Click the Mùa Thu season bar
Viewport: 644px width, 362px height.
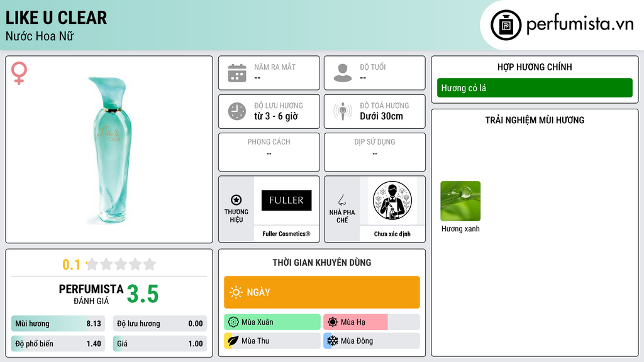pyautogui.click(x=272, y=341)
